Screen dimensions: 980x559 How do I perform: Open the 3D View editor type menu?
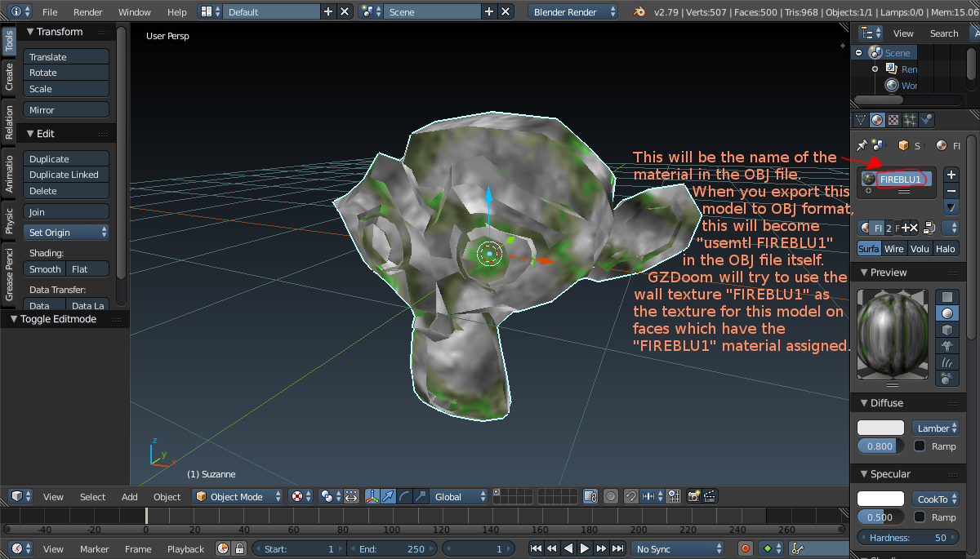click(21, 496)
